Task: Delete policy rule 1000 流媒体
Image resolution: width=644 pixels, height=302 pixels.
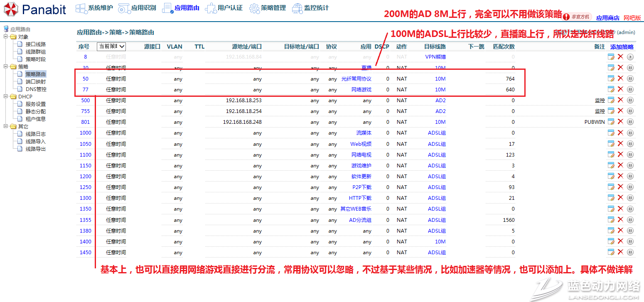Action: 620,133
